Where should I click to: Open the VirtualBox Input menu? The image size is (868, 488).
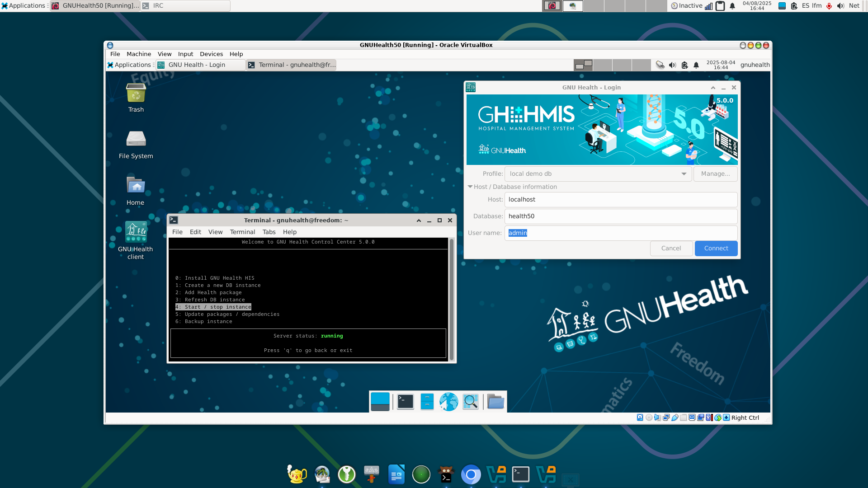185,54
